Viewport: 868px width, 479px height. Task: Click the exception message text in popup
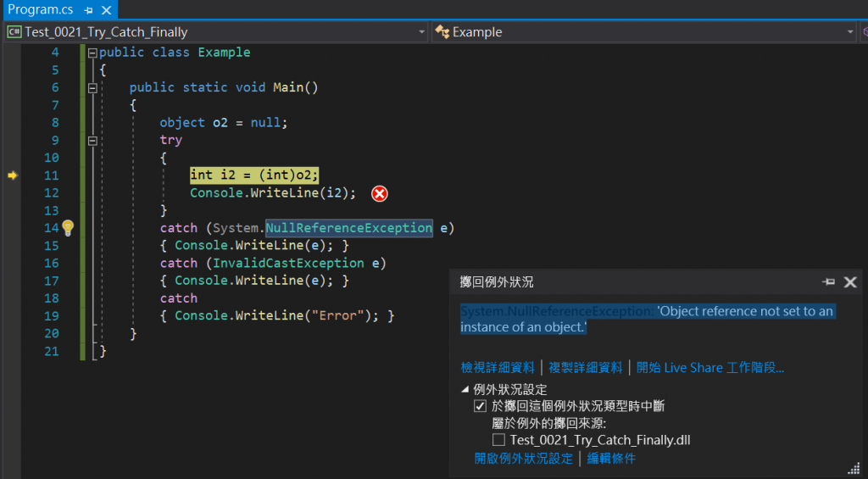click(647, 319)
